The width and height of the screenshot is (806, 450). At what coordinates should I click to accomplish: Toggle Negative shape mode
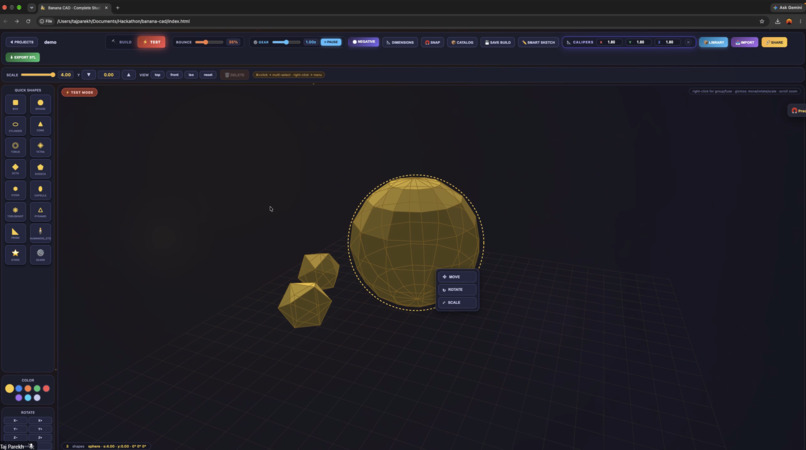(363, 42)
